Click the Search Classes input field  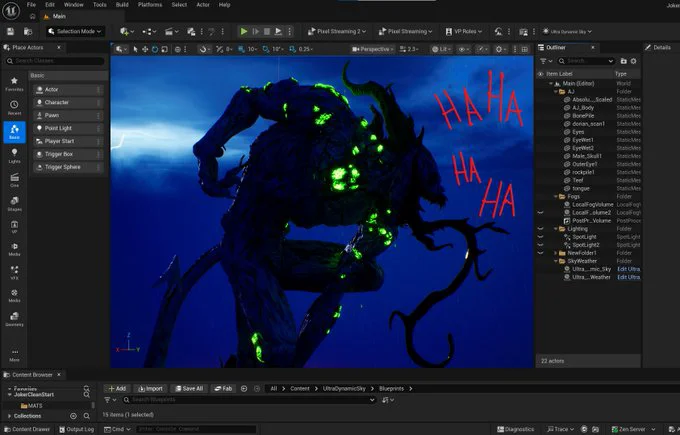[55, 61]
